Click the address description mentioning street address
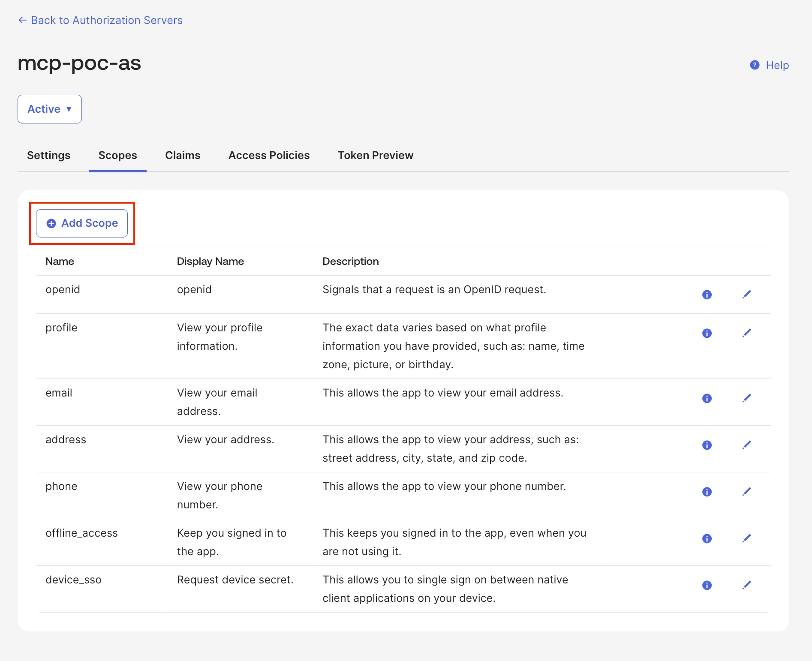 point(451,449)
